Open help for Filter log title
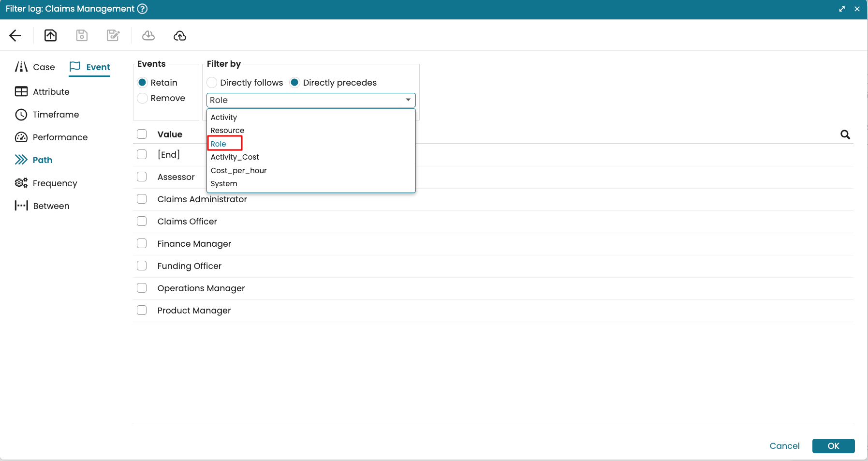This screenshot has width=868, height=461. [142, 9]
